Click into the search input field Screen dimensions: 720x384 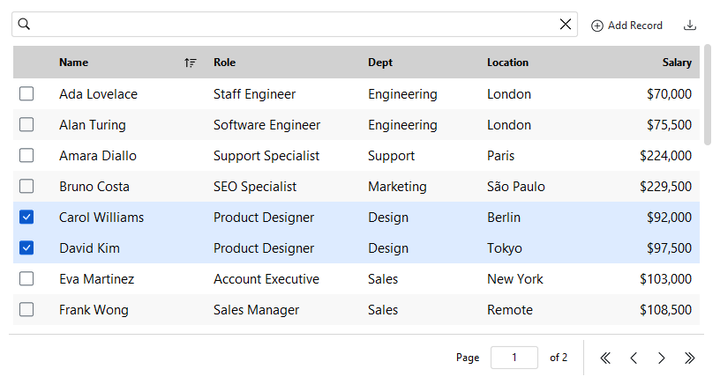294,24
